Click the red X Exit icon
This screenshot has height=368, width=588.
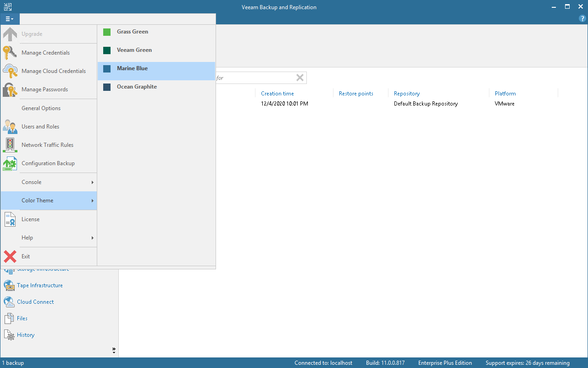click(x=10, y=256)
